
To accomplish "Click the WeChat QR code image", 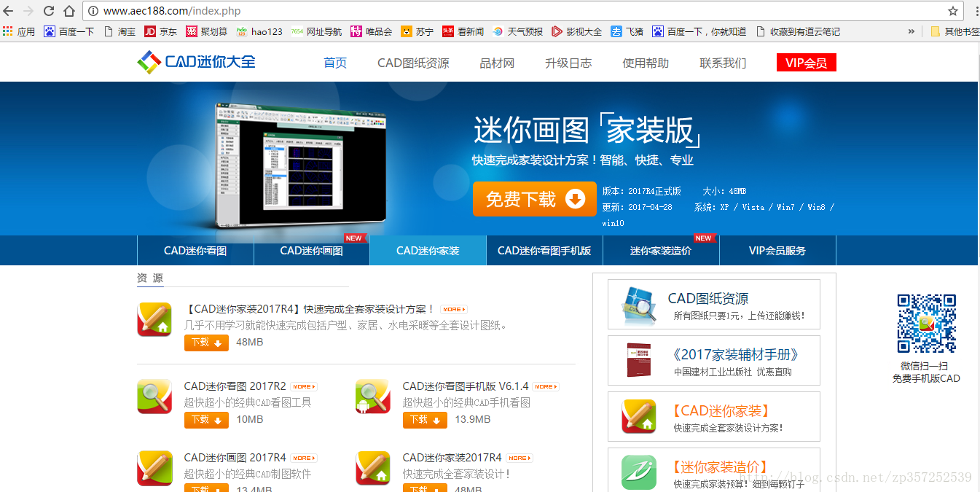I will click(926, 324).
